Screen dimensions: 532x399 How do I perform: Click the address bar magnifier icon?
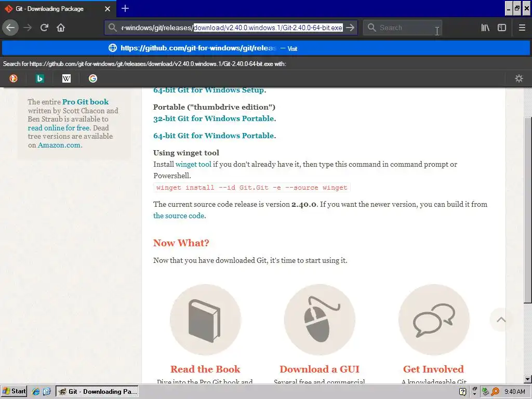(112, 28)
